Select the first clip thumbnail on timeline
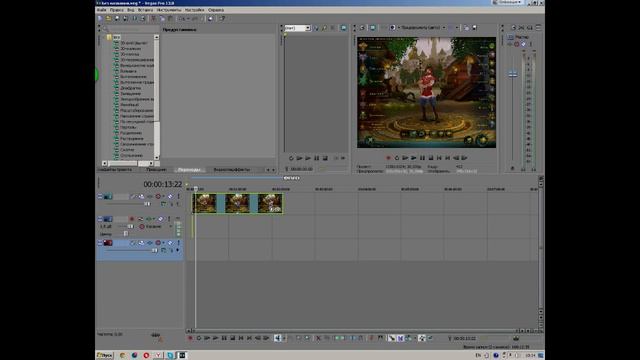The height and width of the screenshot is (360, 640). [204, 203]
